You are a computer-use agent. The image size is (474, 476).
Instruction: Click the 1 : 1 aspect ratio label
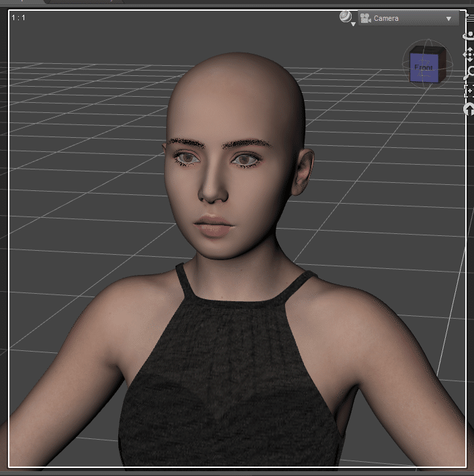[x=18, y=17]
